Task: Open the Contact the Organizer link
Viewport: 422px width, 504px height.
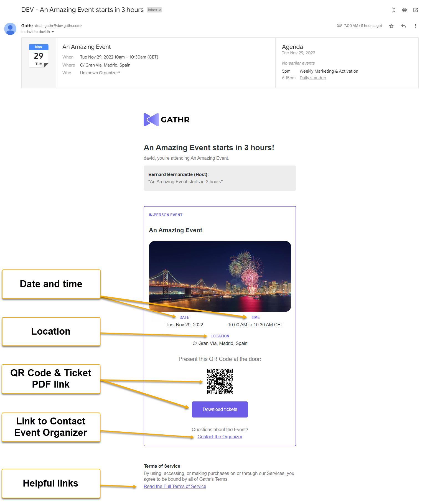Action: tap(220, 437)
